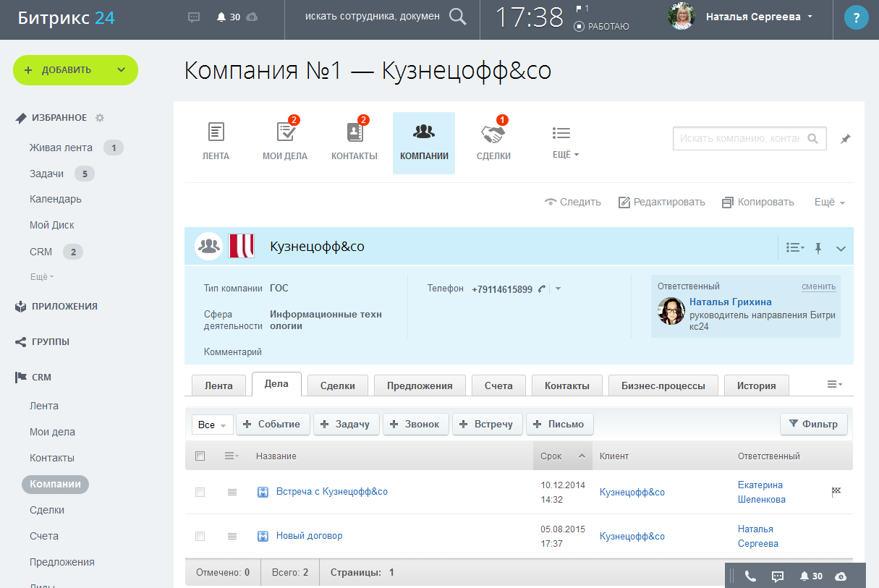Click the сменить link for responsible
Screen dimensions: 879x588
[818, 286]
